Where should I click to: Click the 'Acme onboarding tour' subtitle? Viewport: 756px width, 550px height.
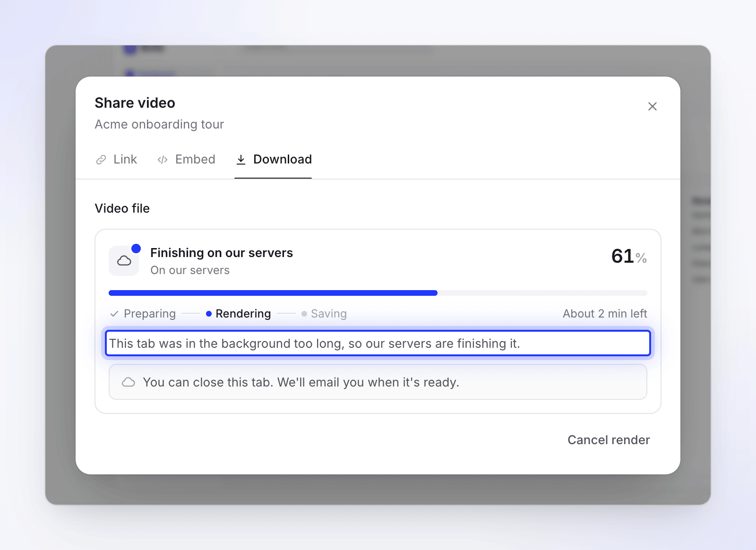(159, 124)
